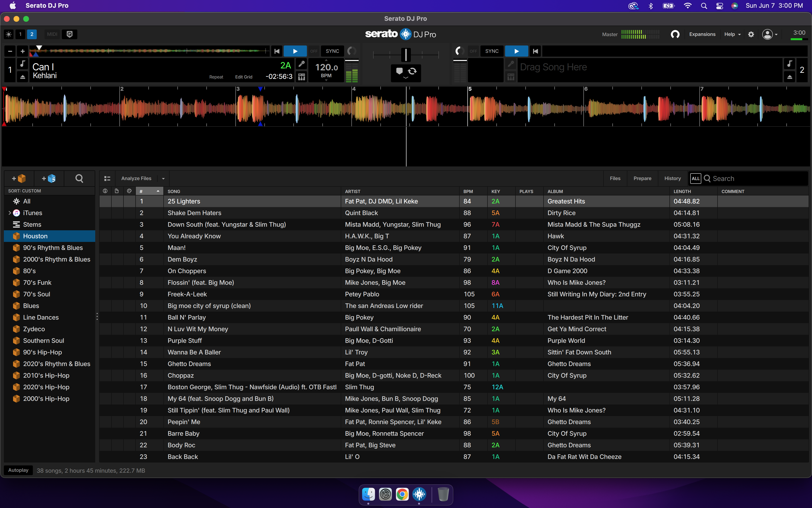Screen dimensions: 812x508
Task: Switch to deck layout 1
Action: pyautogui.click(x=20, y=34)
